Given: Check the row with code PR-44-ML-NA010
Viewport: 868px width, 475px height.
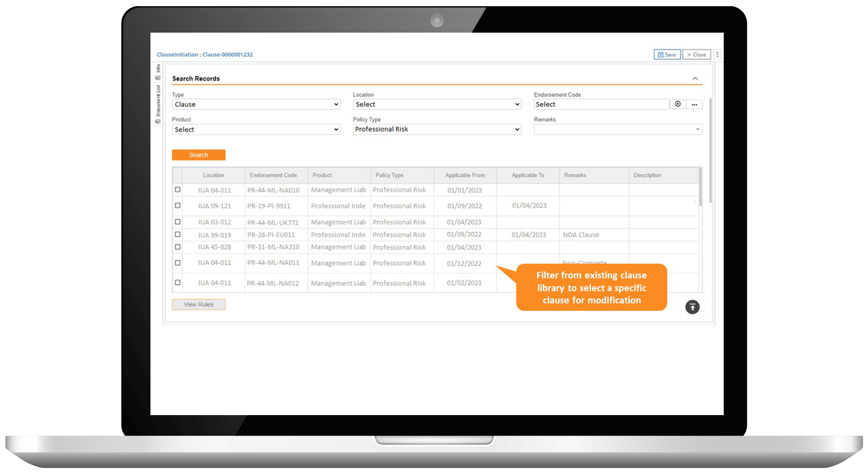Looking at the screenshot, I should pos(178,190).
